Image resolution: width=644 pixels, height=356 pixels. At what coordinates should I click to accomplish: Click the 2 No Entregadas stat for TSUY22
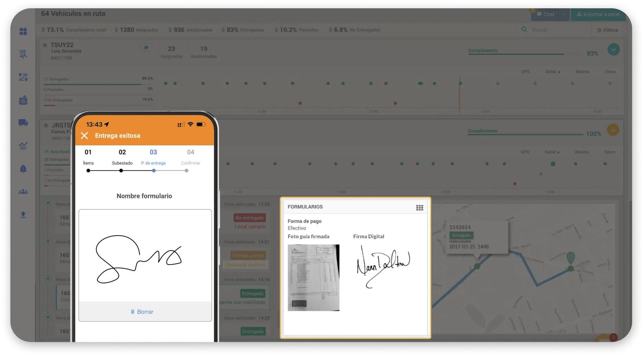pos(58,100)
